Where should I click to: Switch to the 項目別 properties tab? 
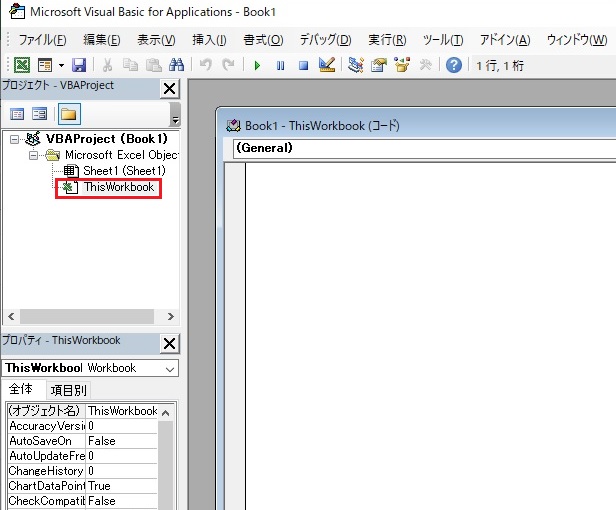pyautogui.click(x=68, y=390)
